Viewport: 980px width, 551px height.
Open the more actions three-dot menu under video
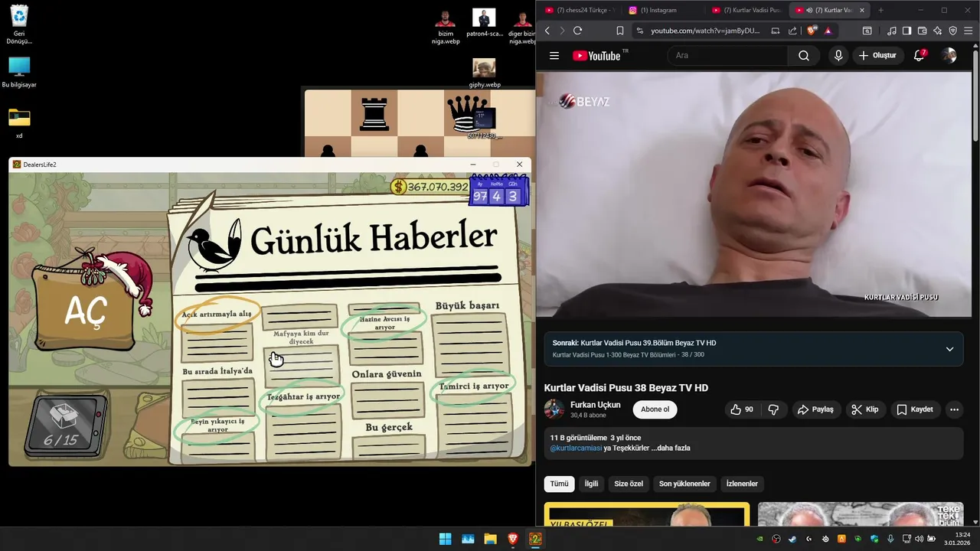[x=954, y=409]
